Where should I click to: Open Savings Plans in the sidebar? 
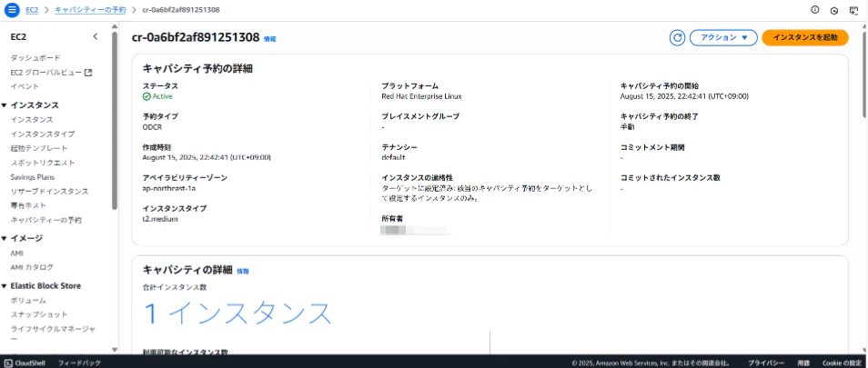(x=33, y=177)
